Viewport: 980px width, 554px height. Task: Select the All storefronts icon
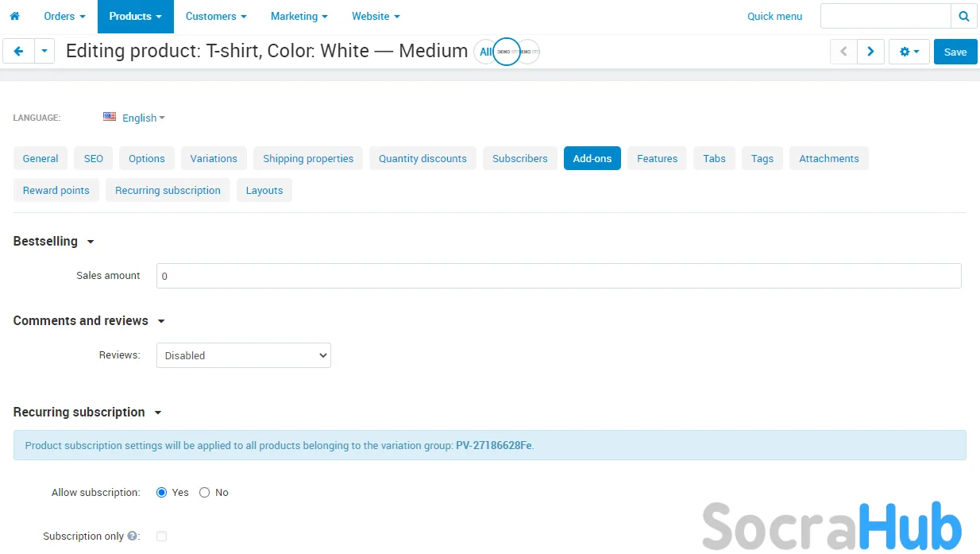point(485,52)
